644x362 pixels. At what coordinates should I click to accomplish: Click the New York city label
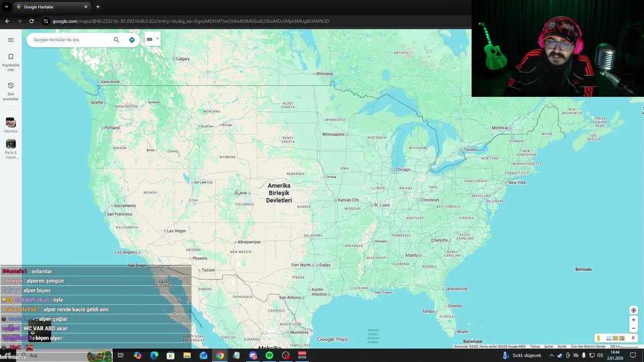click(x=517, y=183)
